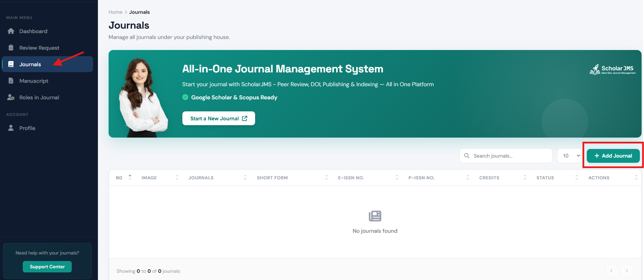The image size is (644, 280).
Task: Click 'Google Scholar & Scopus Ready' text
Action: 234,97
